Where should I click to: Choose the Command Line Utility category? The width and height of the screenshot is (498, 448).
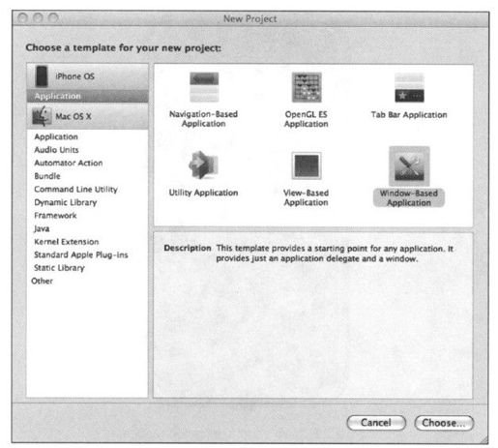coord(75,189)
